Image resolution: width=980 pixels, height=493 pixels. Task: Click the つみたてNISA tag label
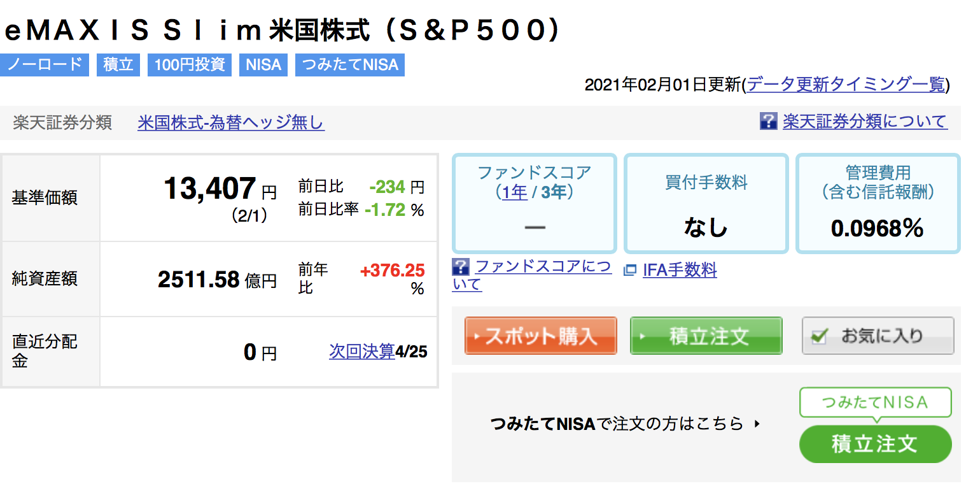(x=350, y=65)
